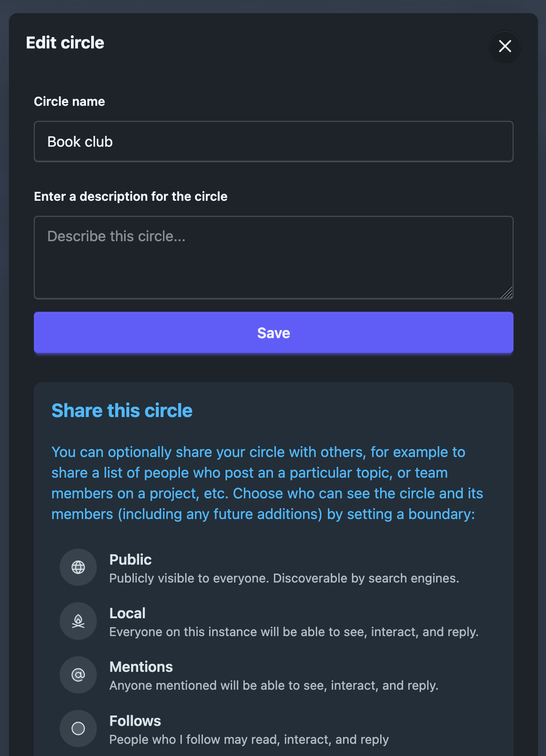546x756 pixels.
Task: Click 'People who I follow' description text
Action: [x=249, y=740]
